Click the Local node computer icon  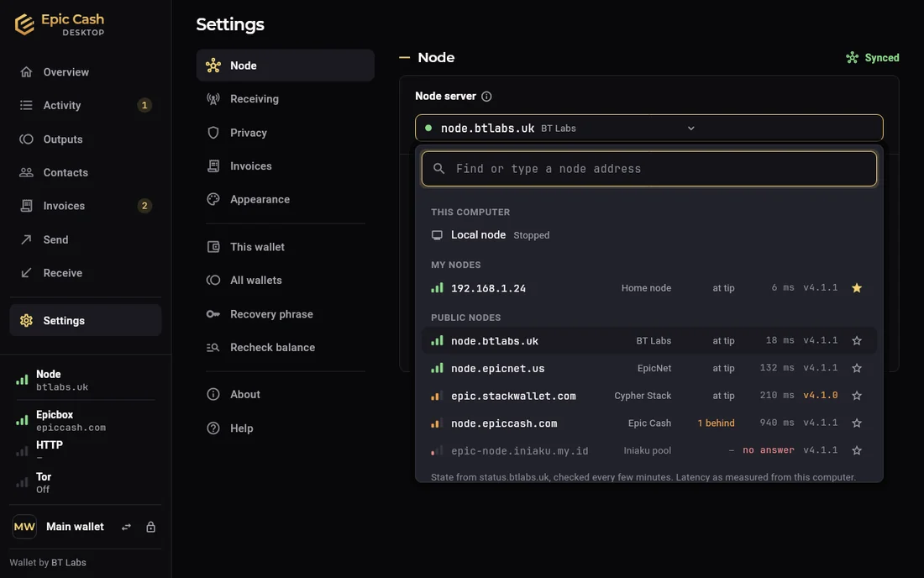point(437,235)
